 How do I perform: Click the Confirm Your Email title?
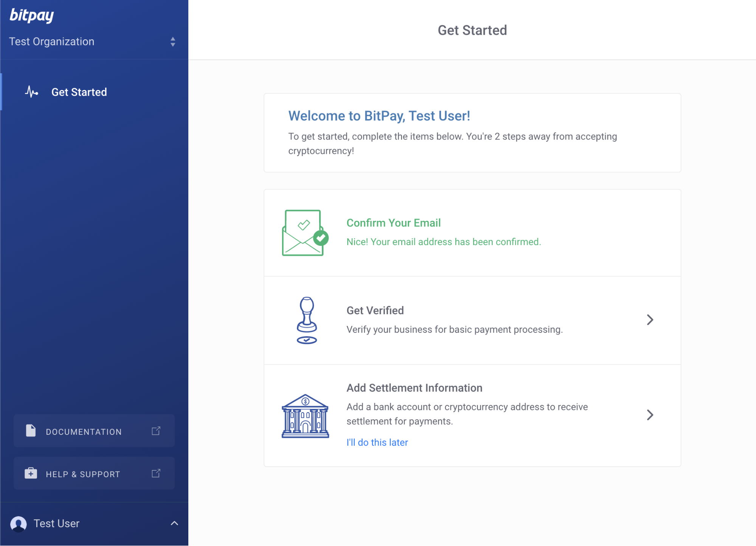click(394, 223)
